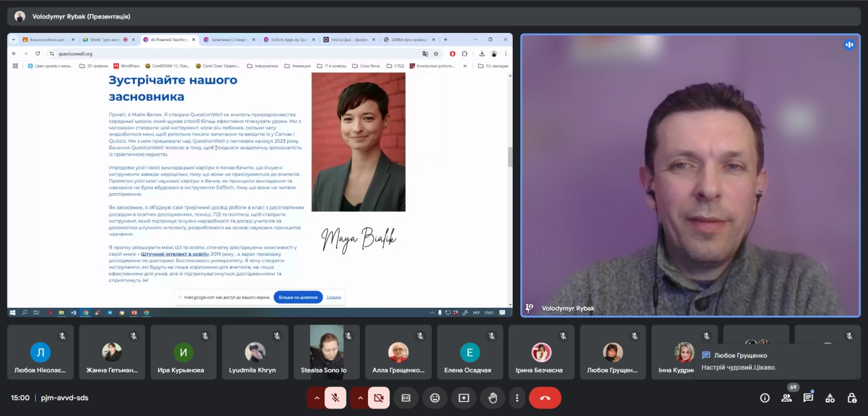
Task: Click the Сховати link in the sharing bar
Action: [x=334, y=297]
